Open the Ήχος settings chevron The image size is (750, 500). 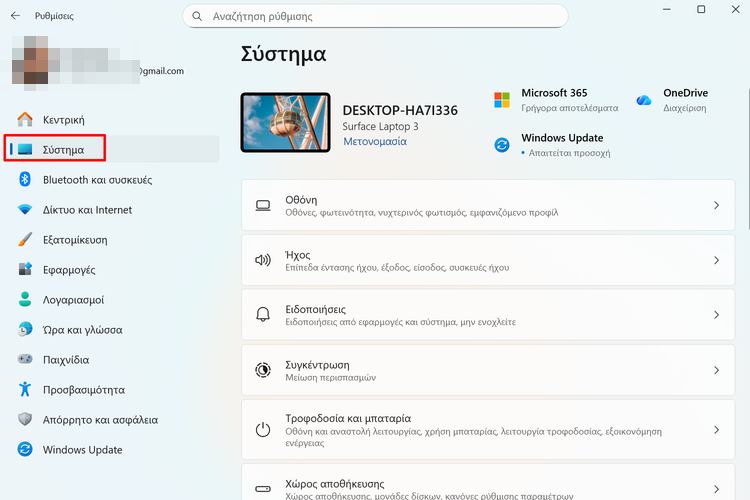coord(716,260)
